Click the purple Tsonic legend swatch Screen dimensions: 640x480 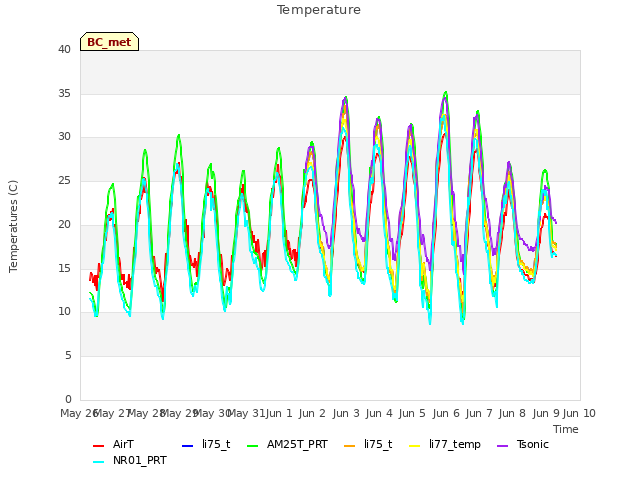(x=503, y=446)
